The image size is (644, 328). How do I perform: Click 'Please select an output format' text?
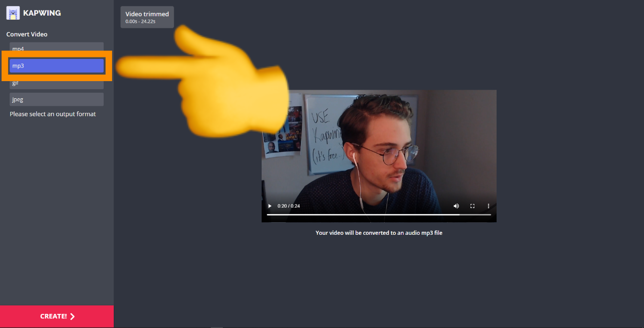53,114
